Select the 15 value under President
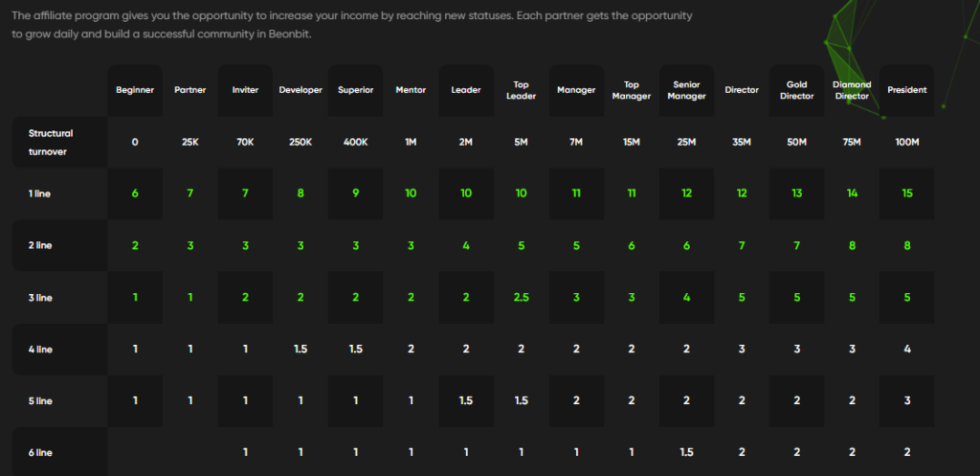980x476 pixels. (906, 193)
